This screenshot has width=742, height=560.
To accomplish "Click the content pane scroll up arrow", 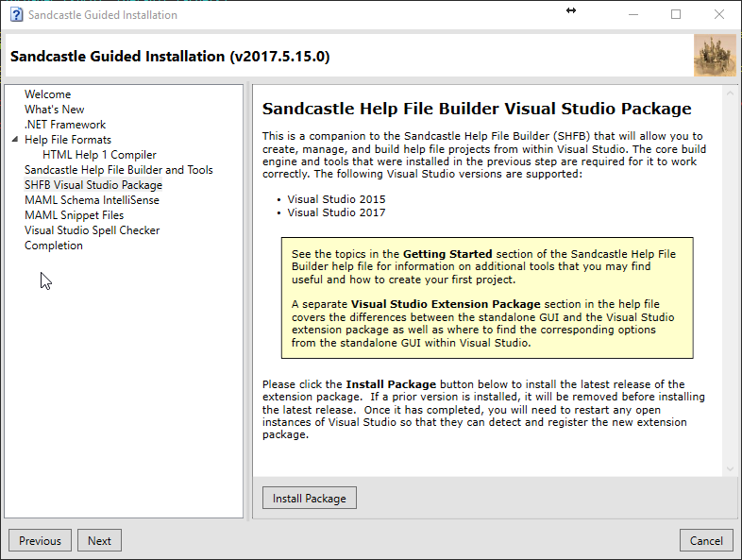I will point(730,93).
